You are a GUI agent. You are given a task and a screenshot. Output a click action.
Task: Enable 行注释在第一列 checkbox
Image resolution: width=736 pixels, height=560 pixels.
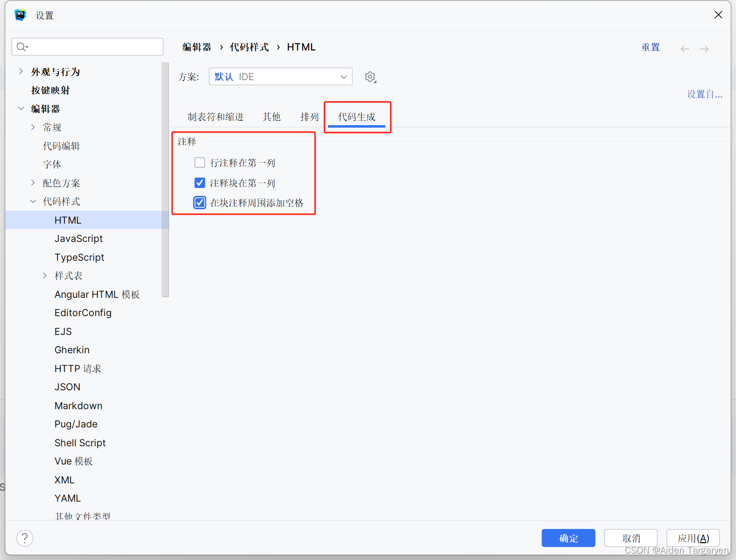pos(200,163)
